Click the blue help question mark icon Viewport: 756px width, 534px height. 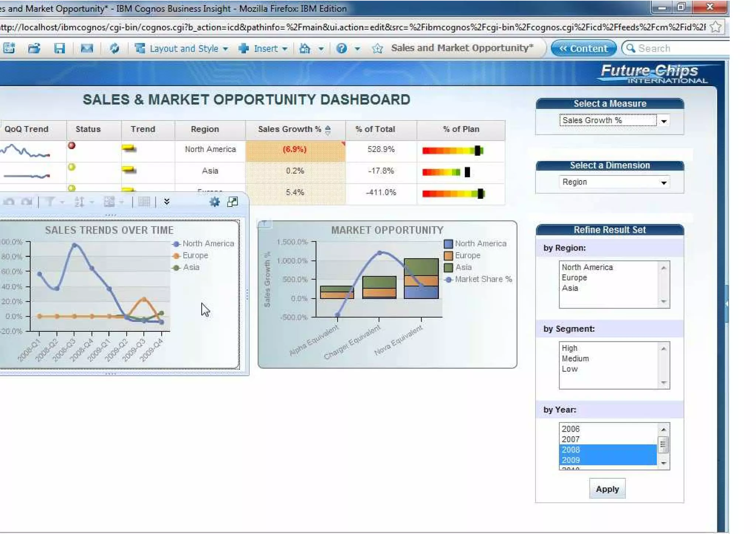pyautogui.click(x=341, y=48)
